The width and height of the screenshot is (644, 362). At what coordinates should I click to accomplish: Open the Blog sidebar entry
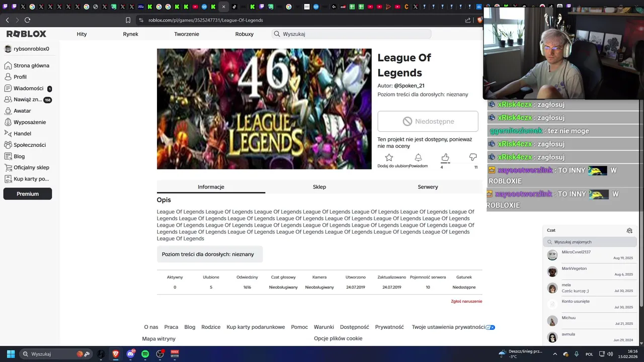[15, 156]
